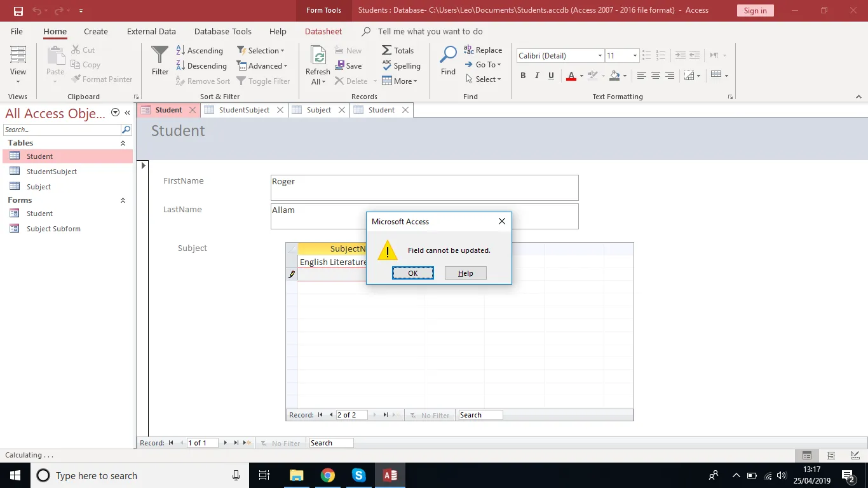Viewport: 868px width, 488px height.
Task: Open the Selection filter dropdown
Action: 261,51
